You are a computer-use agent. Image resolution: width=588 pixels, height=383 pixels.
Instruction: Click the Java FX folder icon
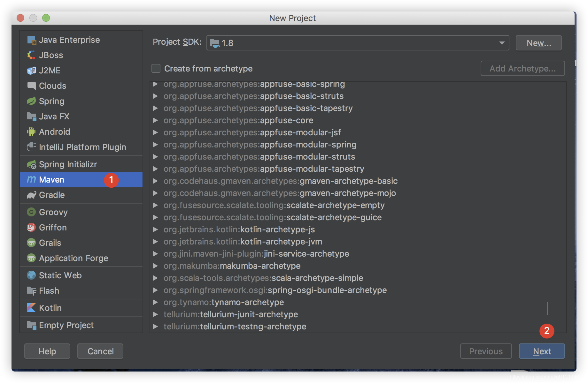click(x=31, y=116)
